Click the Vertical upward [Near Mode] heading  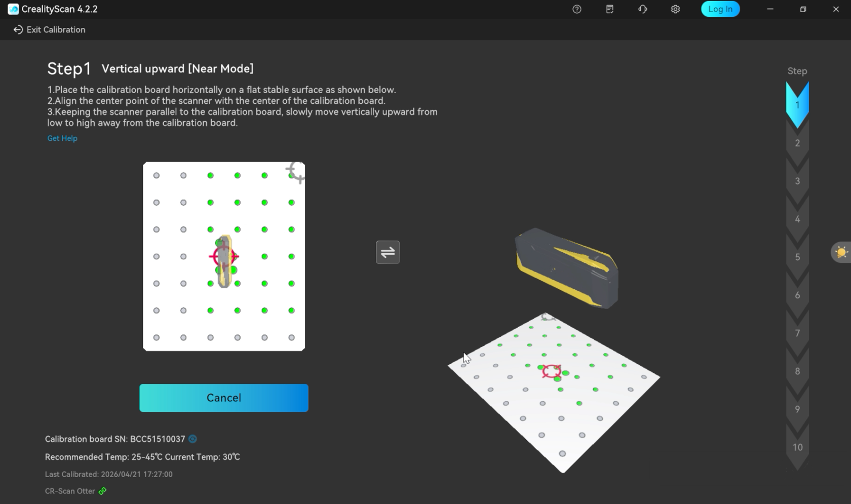[177, 68]
